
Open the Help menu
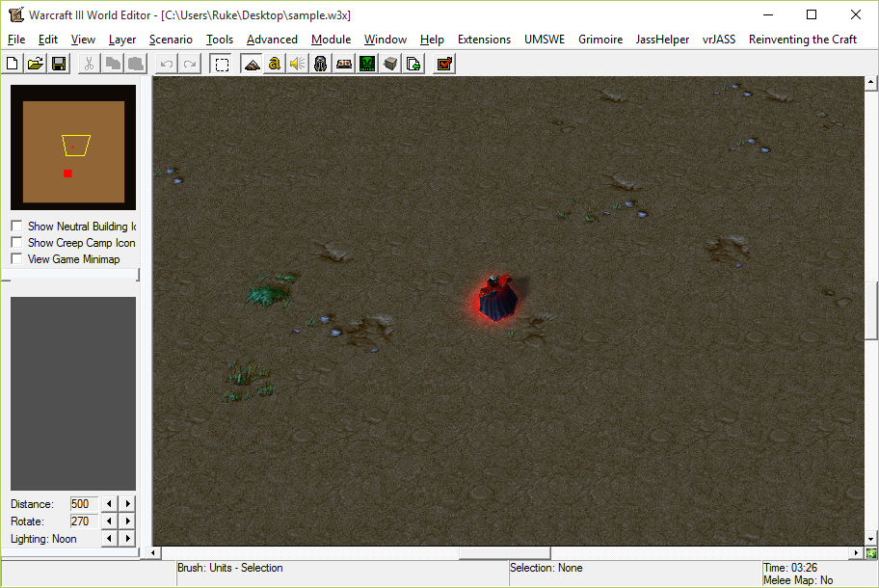point(432,40)
